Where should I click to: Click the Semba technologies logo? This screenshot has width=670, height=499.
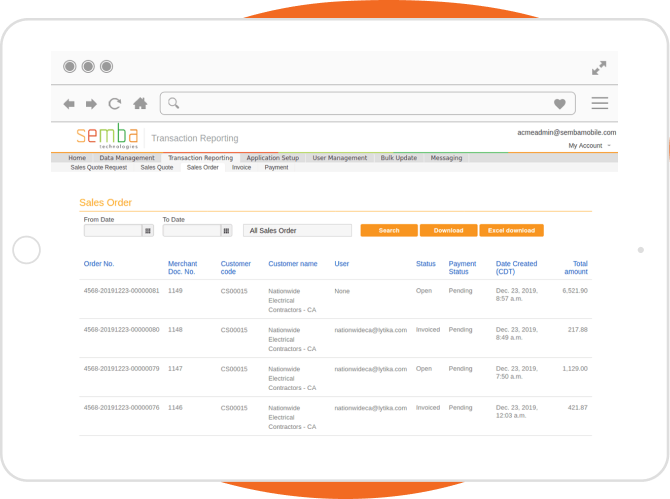coord(107,136)
